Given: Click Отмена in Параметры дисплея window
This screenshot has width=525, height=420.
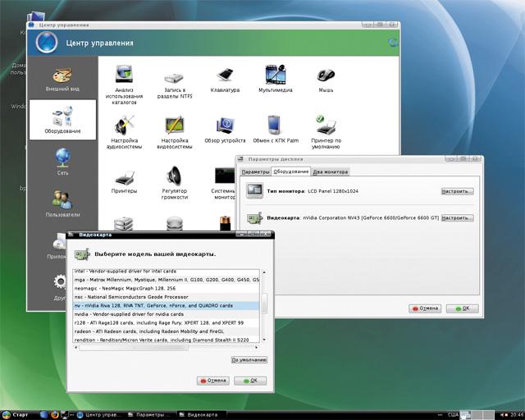Looking at the screenshot, I should pos(425,308).
